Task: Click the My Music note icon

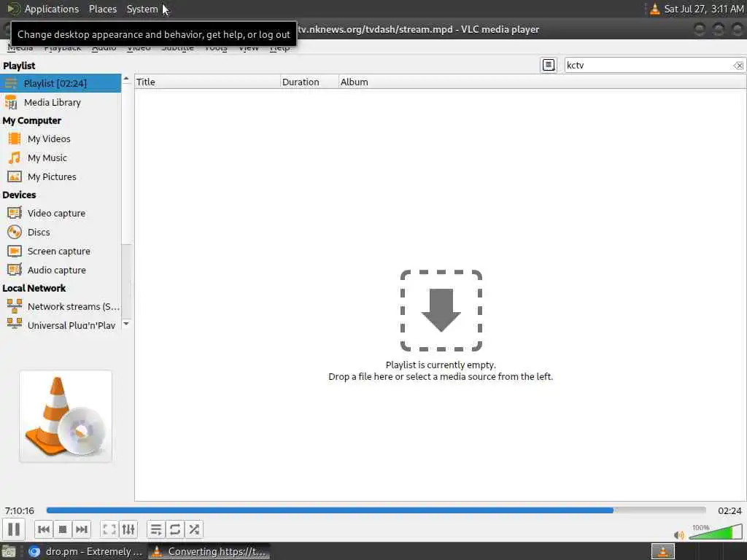Action: 15,157
